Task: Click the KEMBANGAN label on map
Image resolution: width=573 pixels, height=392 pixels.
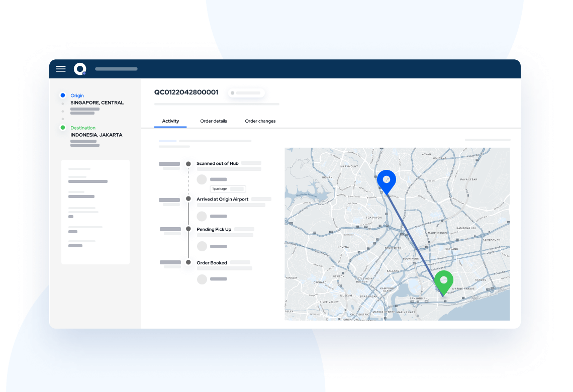Action: [492, 240]
